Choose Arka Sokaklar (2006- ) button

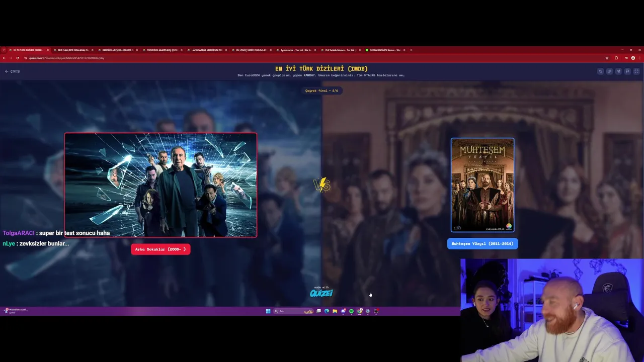tap(160, 249)
